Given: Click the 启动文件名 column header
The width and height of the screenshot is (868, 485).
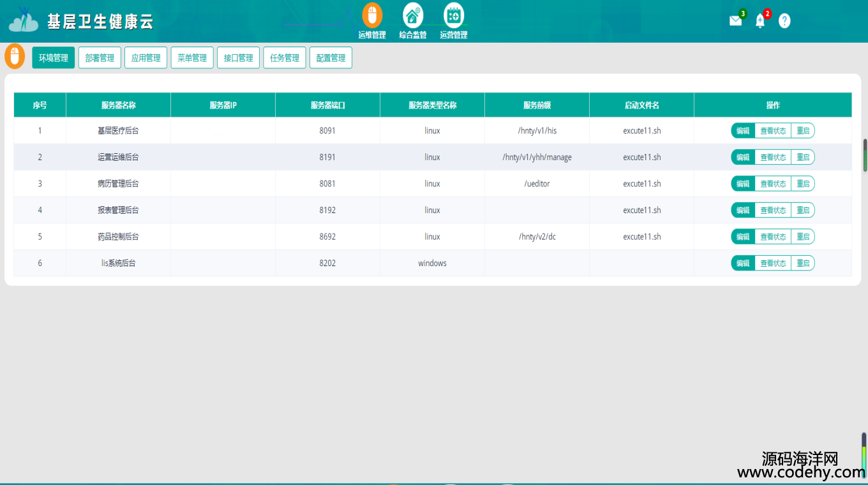Looking at the screenshot, I should (x=641, y=105).
